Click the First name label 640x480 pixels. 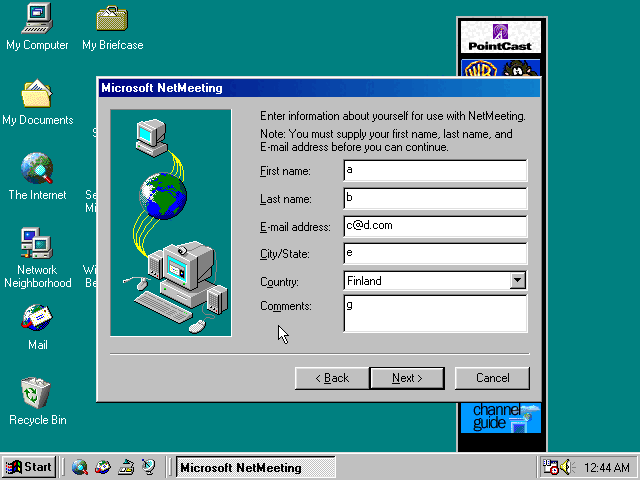click(285, 171)
